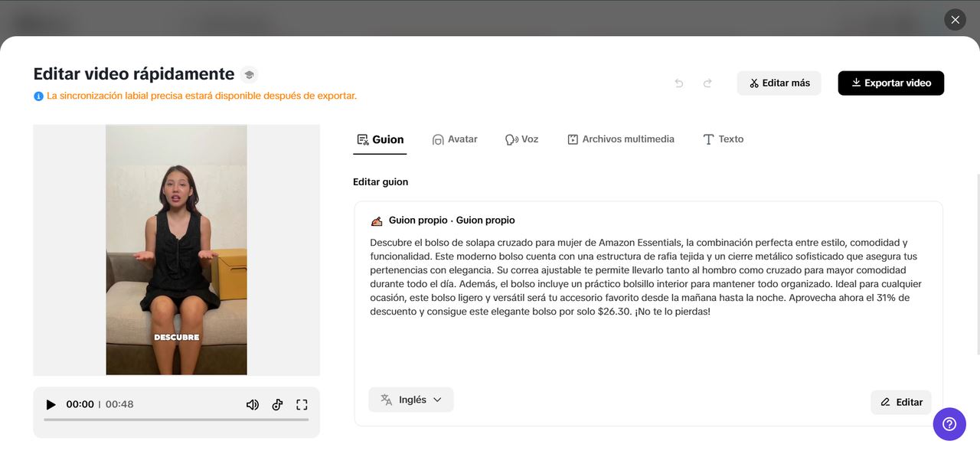This screenshot has width=980, height=454.
Task: Click the TikTok preview icon
Action: [277, 404]
